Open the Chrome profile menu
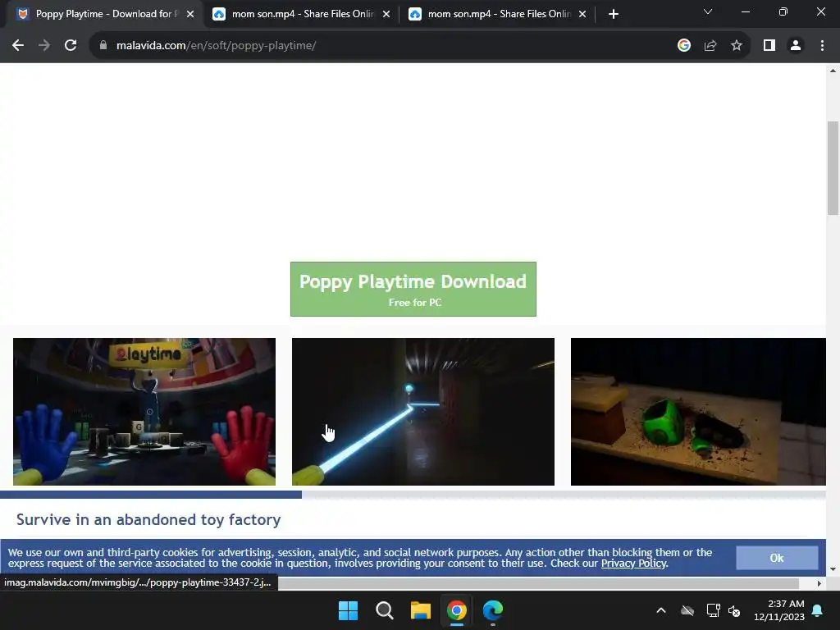The image size is (840, 630). (796, 46)
